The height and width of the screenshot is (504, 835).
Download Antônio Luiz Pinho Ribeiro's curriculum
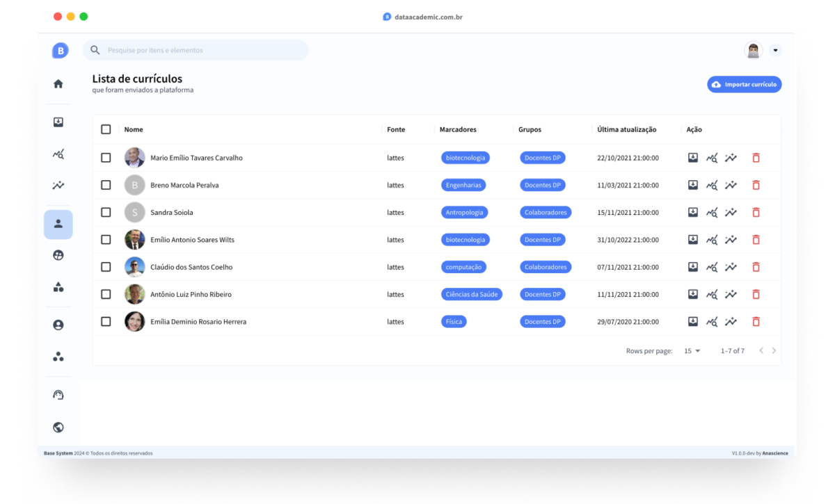tap(693, 294)
